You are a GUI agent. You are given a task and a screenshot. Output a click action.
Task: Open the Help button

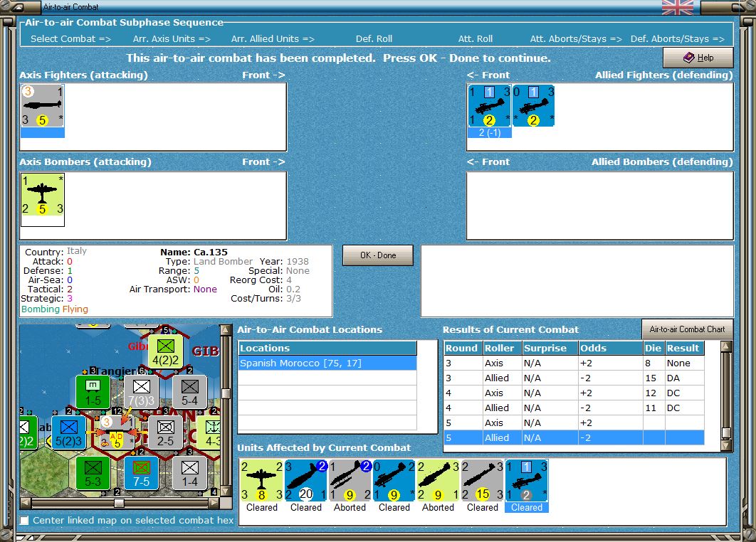tap(698, 58)
